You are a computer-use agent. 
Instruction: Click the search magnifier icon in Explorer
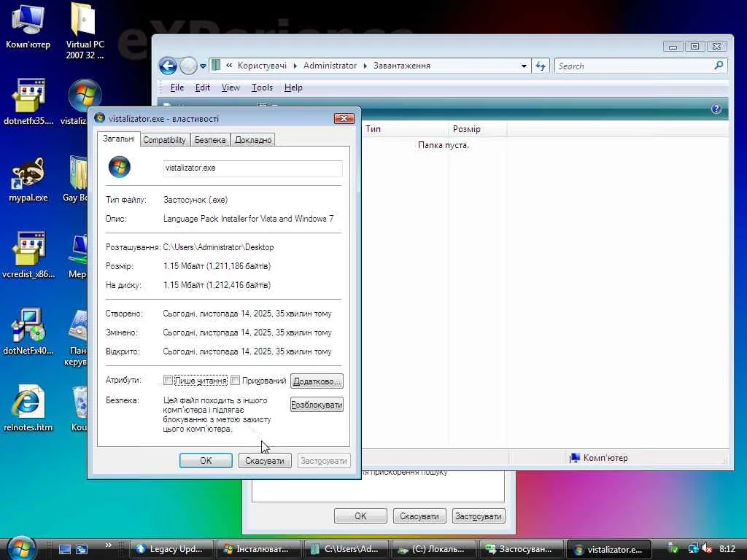[x=719, y=65]
